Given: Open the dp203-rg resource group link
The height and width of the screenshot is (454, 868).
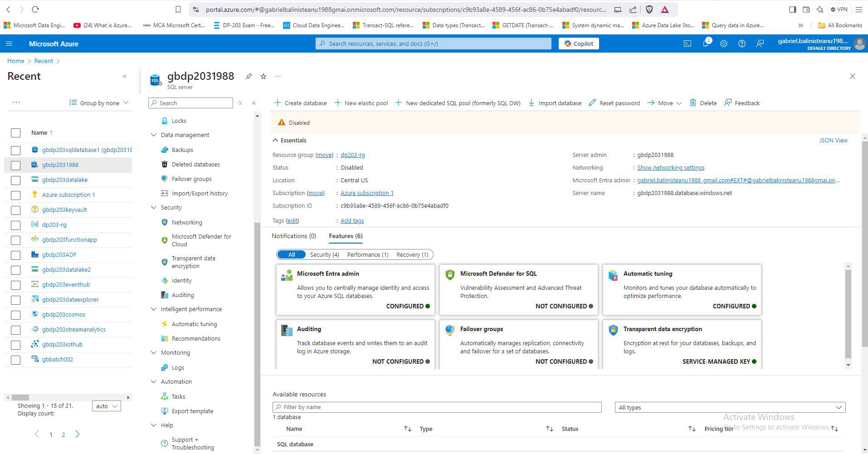Looking at the screenshot, I should (352, 155).
